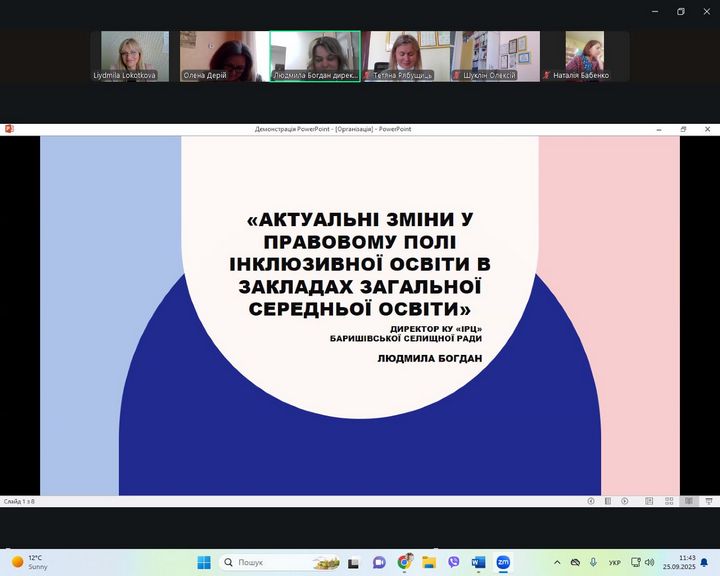Open УКР keyboard language switcher

[614, 562]
